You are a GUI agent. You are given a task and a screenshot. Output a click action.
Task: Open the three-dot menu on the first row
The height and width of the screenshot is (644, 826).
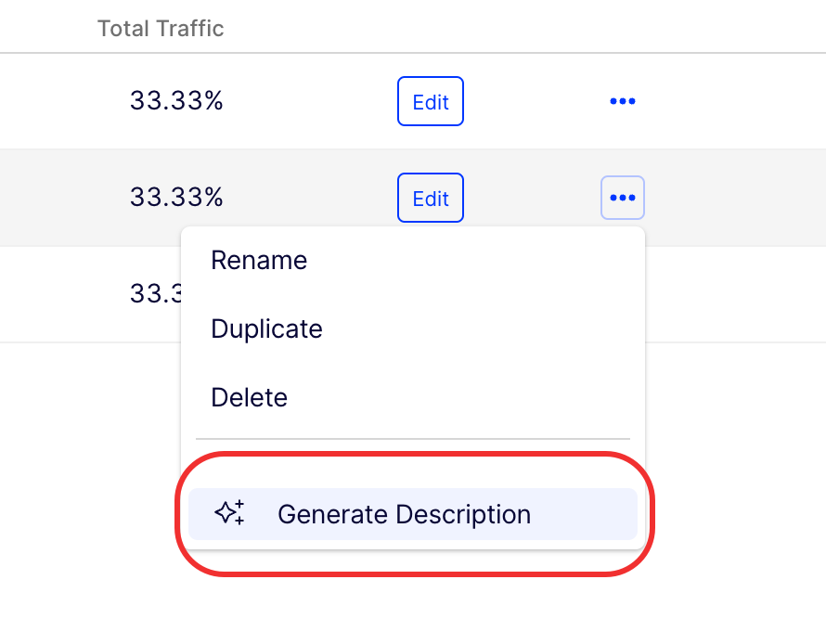[622, 101]
